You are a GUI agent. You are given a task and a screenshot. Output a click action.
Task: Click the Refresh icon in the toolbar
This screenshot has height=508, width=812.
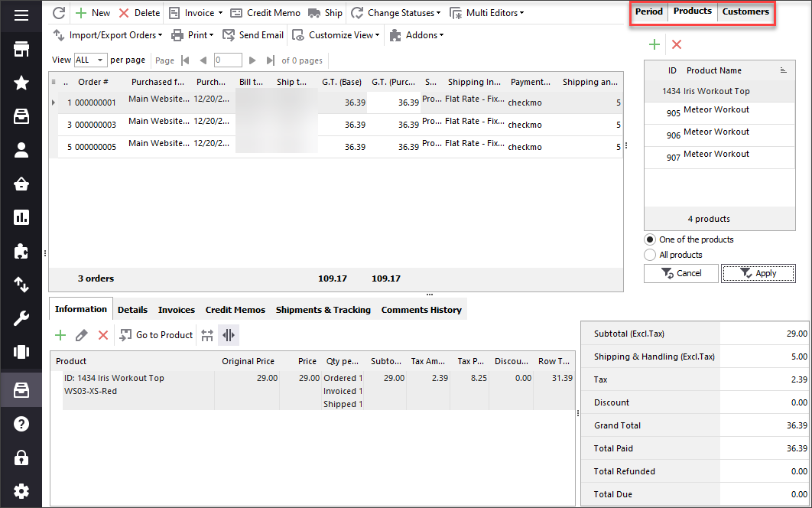pos(59,13)
